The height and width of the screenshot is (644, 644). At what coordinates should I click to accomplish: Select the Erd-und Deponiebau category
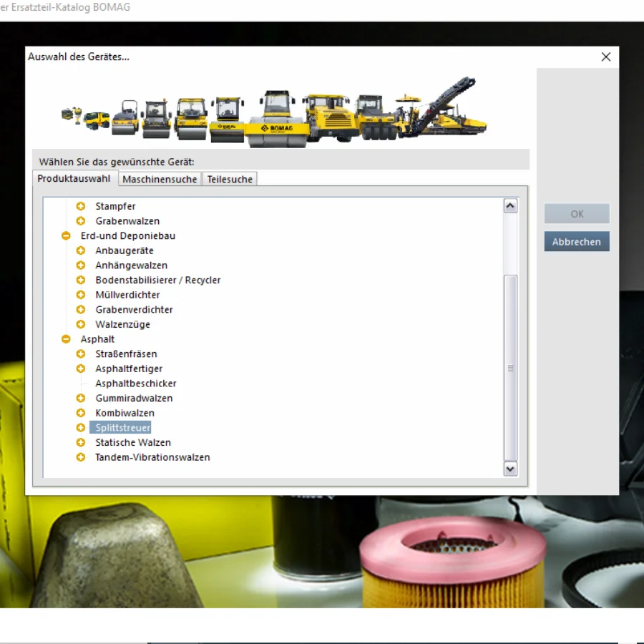click(x=128, y=235)
